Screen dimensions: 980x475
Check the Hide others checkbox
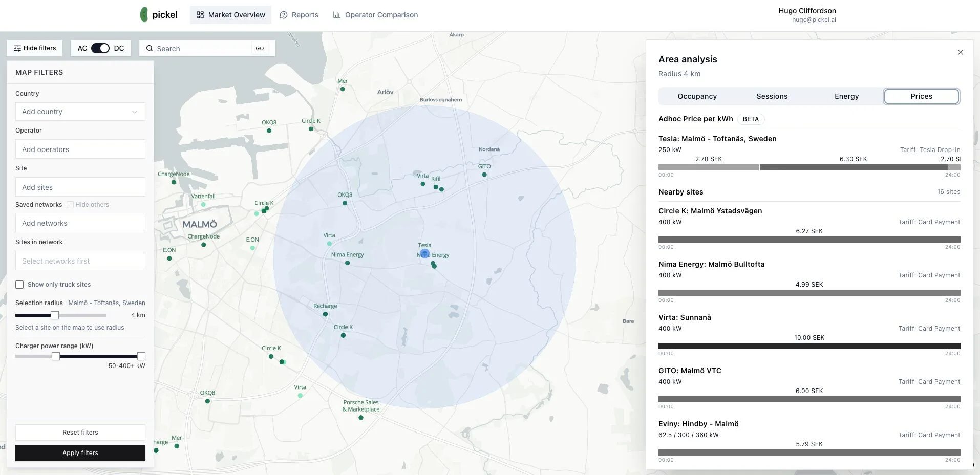(x=70, y=205)
